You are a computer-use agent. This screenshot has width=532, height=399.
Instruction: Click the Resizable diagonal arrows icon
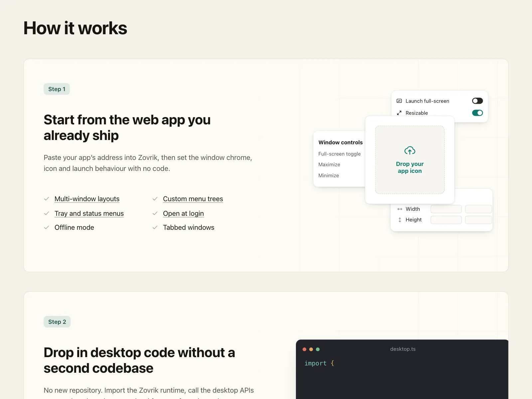pos(399,113)
